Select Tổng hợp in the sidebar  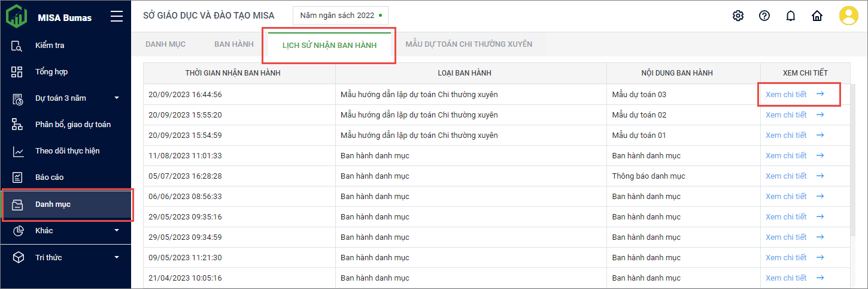coord(51,72)
